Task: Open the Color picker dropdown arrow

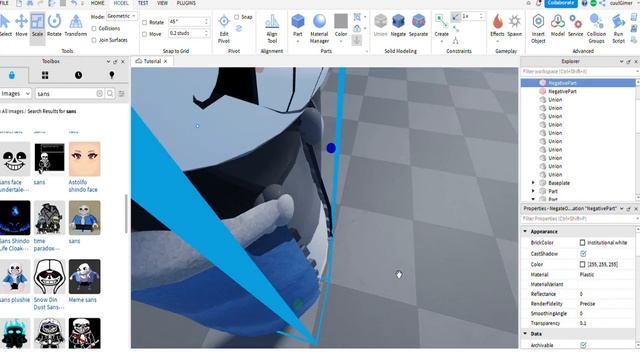Action: (341, 41)
